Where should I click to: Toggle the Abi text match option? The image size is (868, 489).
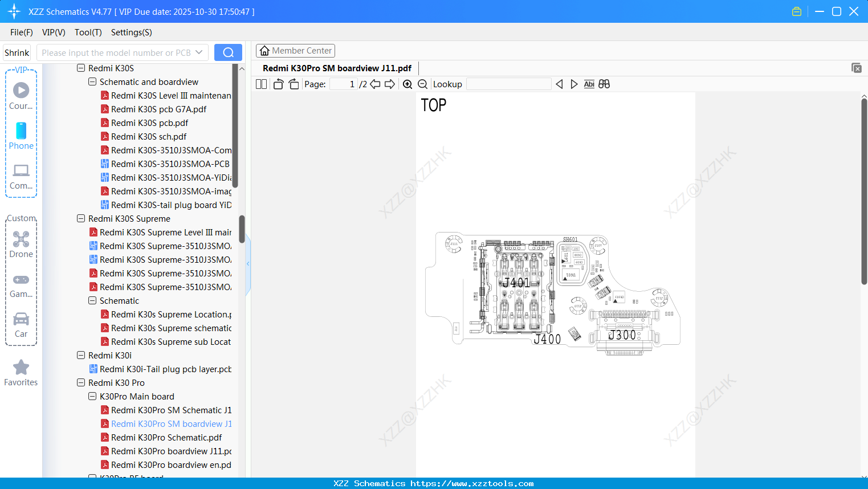(x=589, y=84)
